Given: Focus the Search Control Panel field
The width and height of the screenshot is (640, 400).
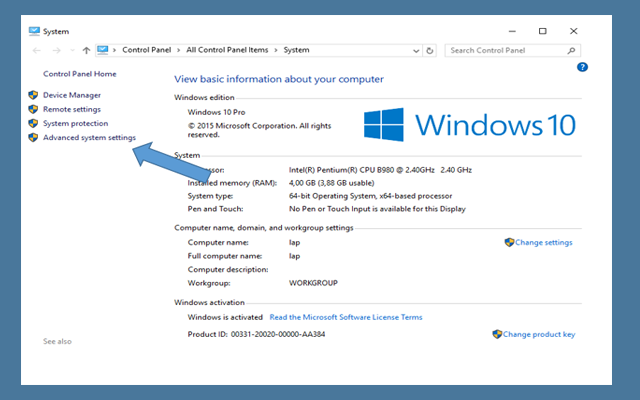Looking at the screenshot, I should click(505, 50).
